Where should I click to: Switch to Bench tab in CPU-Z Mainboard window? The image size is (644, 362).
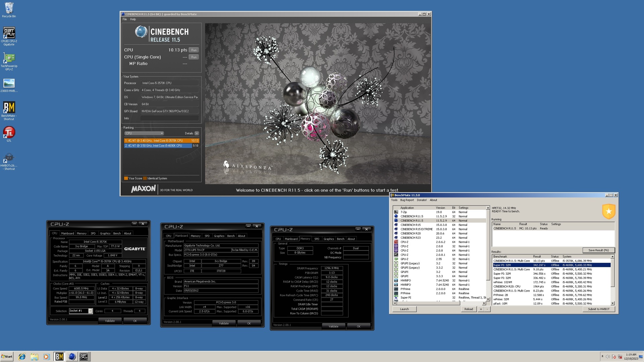click(x=231, y=236)
